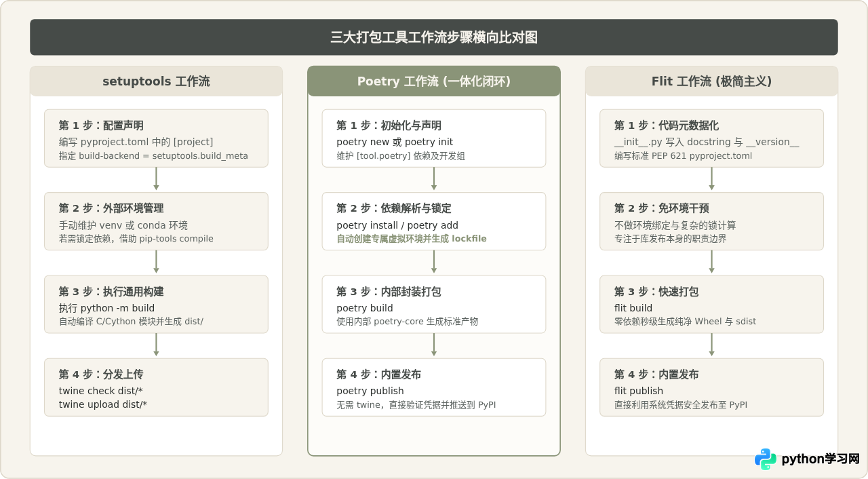Click command poetry build

(365, 308)
